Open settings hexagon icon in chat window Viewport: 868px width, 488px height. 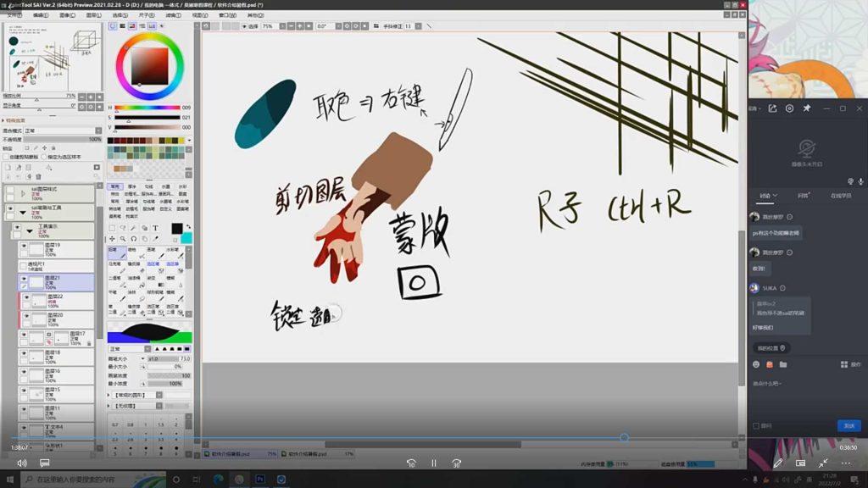tap(789, 108)
